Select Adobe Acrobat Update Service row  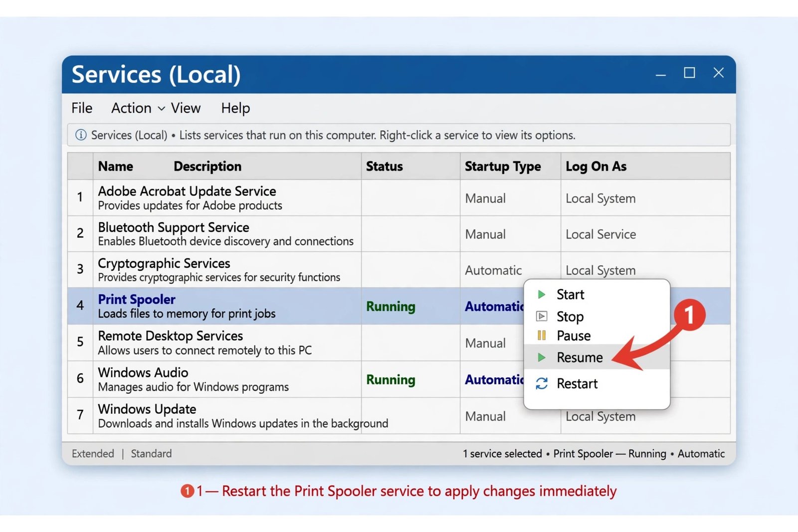(x=399, y=198)
